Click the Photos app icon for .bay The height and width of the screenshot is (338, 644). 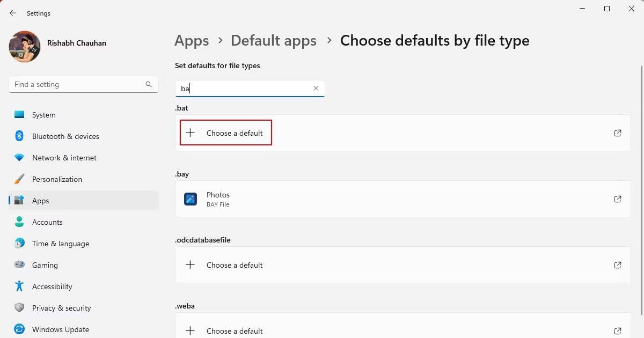(191, 199)
